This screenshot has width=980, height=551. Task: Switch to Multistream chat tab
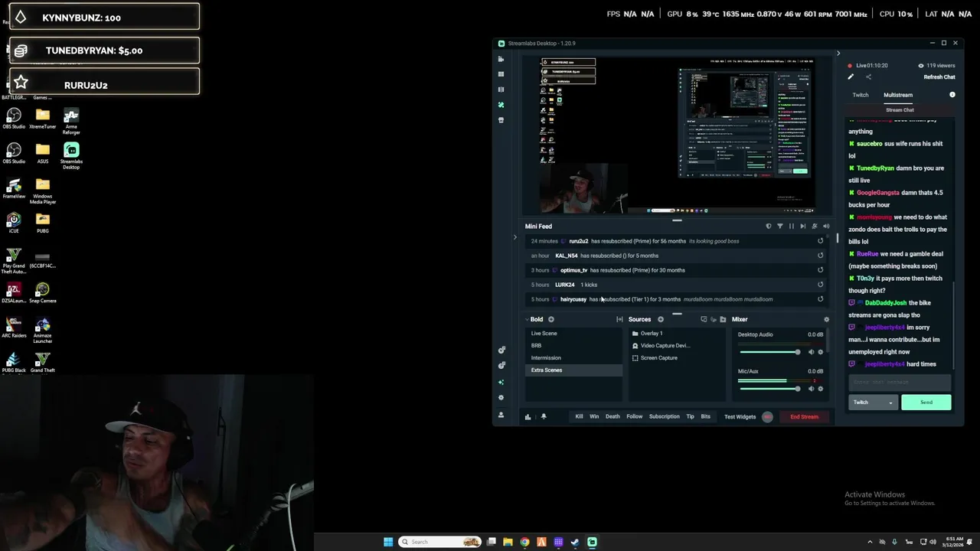pos(898,95)
